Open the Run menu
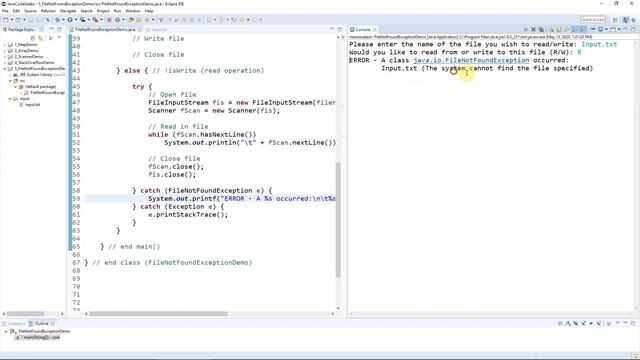640x360 pixels. pyautogui.click(x=118, y=11)
